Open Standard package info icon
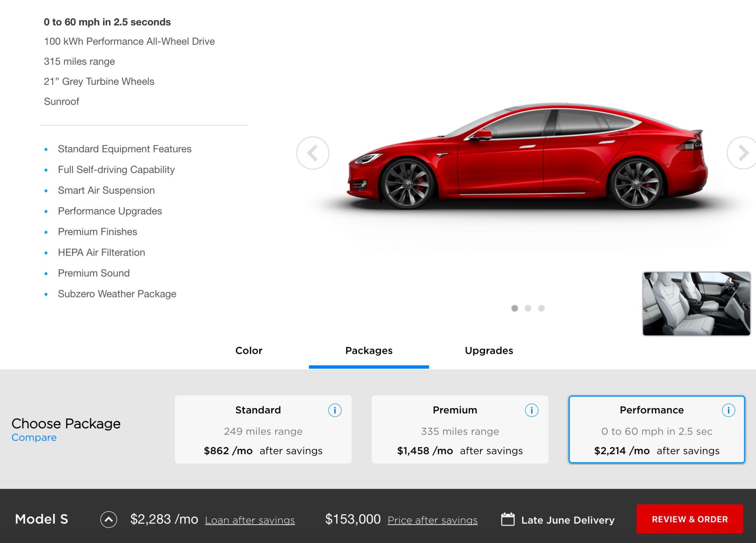Image resolution: width=756 pixels, height=543 pixels. coord(335,410)
